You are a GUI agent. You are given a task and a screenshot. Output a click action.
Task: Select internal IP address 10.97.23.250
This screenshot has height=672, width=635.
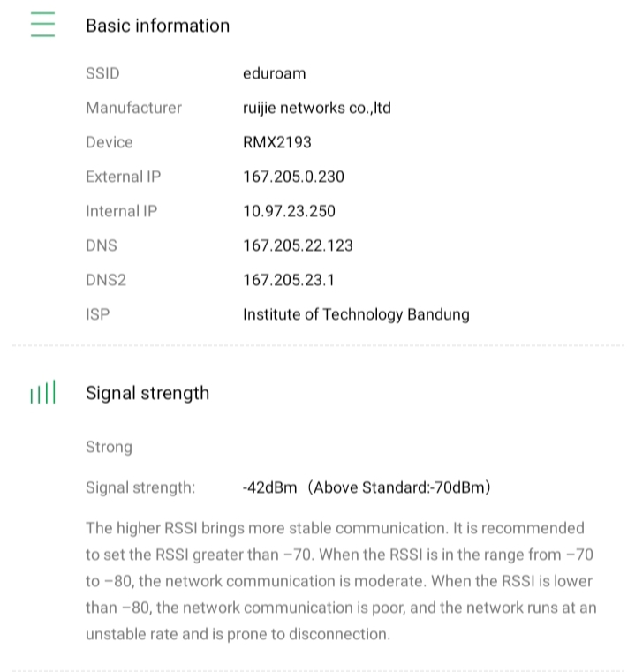pyautogui.click(x=289, y=211)
